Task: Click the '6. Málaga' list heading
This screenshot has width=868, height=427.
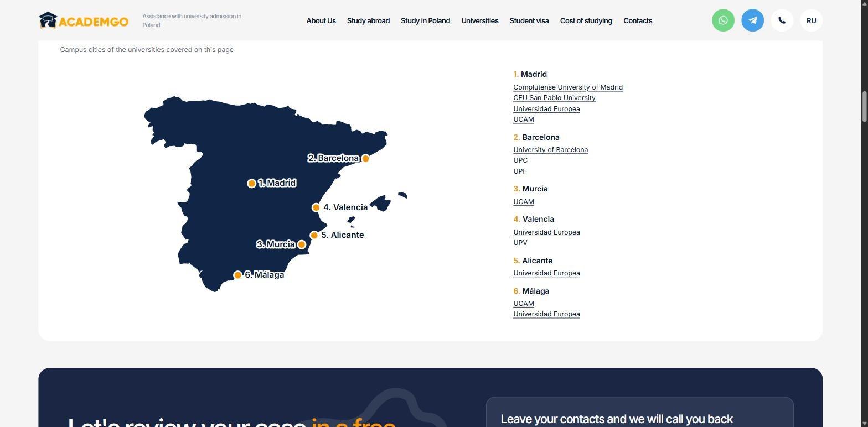Action: click(x=531, y=291)
